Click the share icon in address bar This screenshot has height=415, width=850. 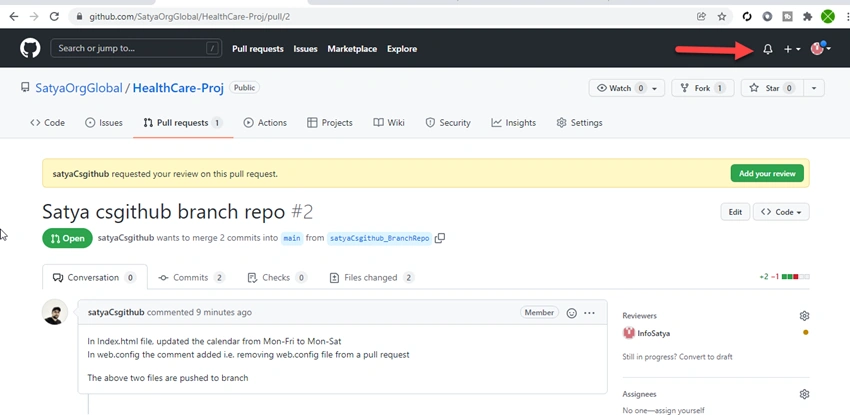[701, 16]
